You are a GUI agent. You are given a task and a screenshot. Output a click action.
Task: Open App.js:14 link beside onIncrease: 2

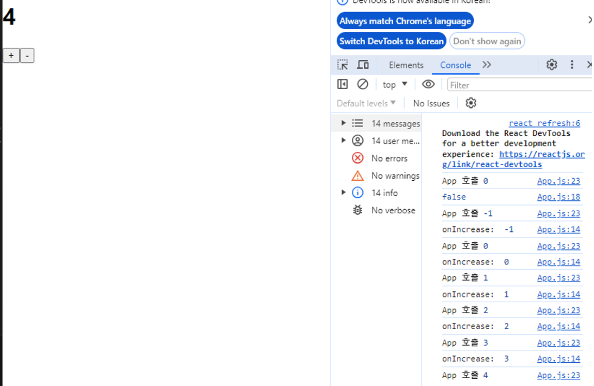pyautogui.click(x=558, y=327)
